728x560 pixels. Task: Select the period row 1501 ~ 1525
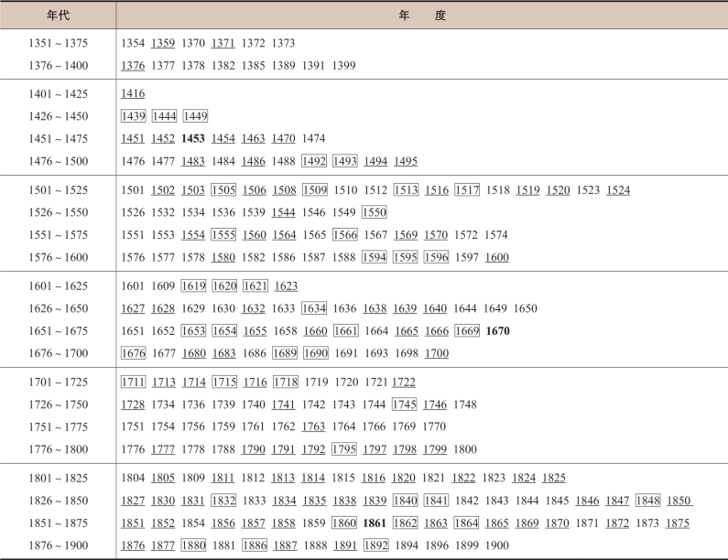58,190
